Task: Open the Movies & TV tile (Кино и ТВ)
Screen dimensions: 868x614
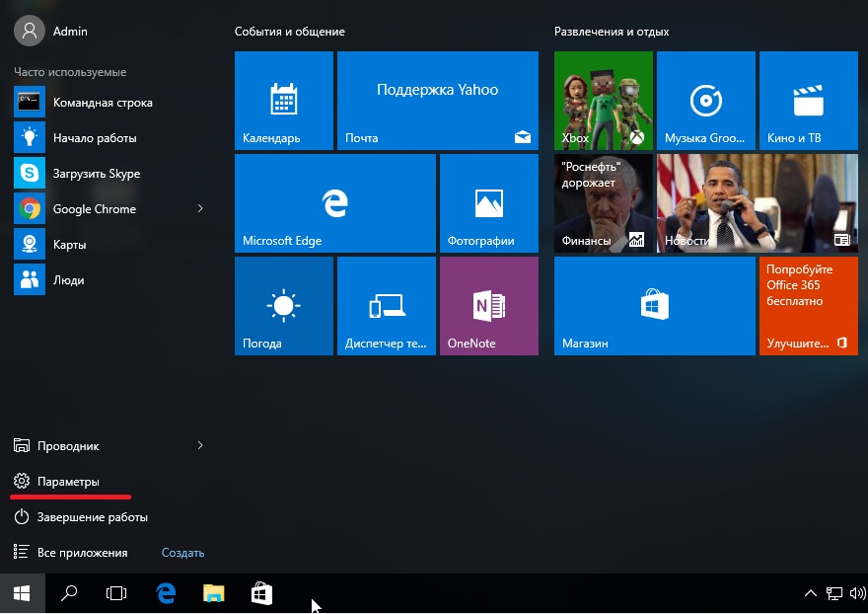Action: [x=809, y=100]
